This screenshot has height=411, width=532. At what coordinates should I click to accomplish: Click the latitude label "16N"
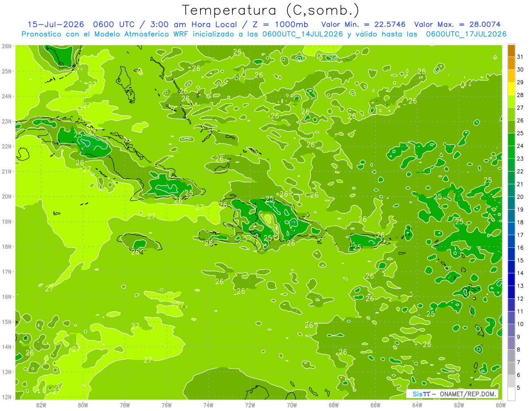click(6, 297)
